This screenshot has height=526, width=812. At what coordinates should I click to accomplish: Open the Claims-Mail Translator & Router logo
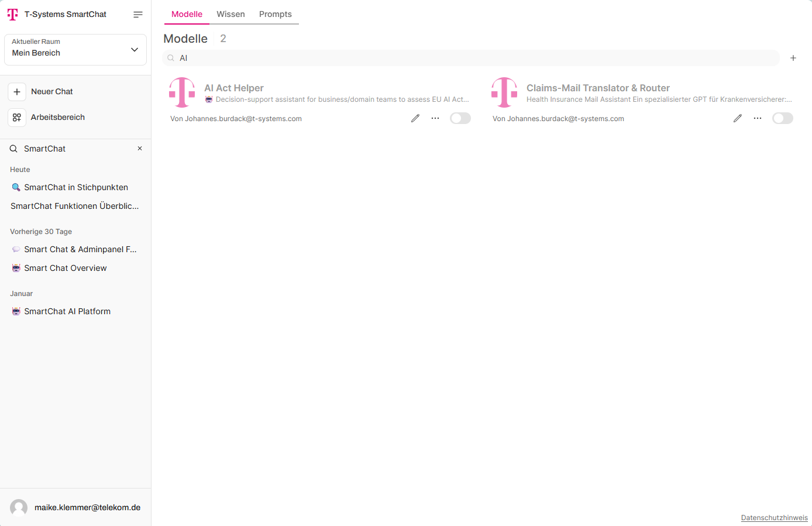click(504, 92)
